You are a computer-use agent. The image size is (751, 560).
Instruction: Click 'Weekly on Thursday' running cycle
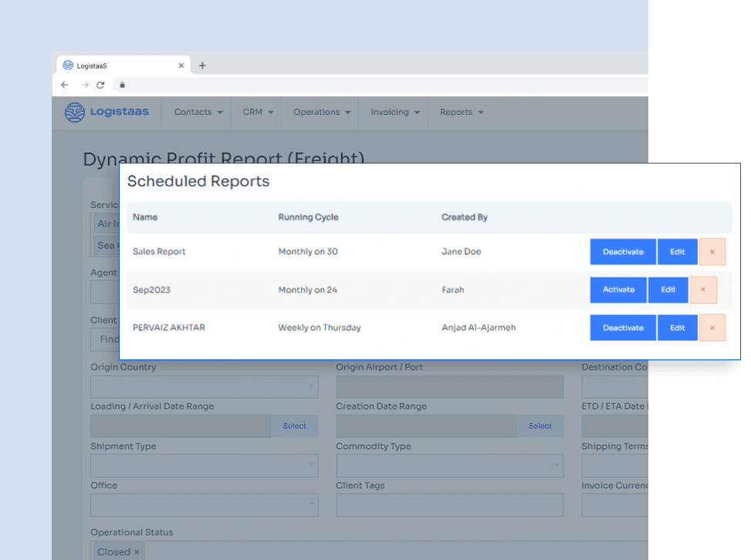320,328
